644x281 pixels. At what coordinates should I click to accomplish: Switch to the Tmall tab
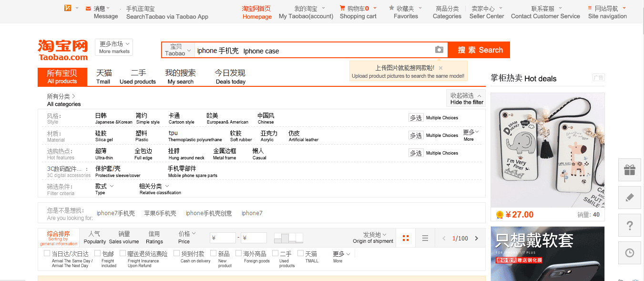[103, 76]
